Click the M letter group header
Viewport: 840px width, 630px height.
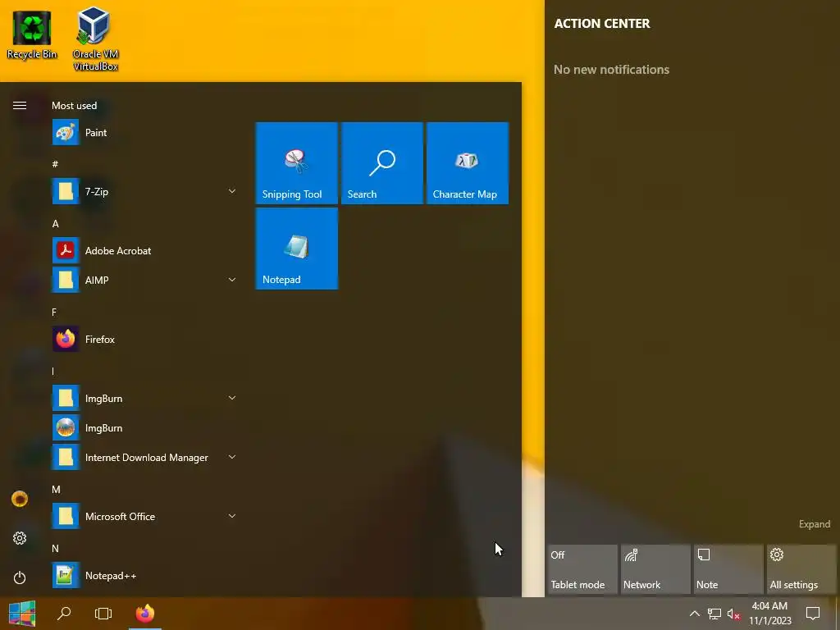[x=56, y=489]
